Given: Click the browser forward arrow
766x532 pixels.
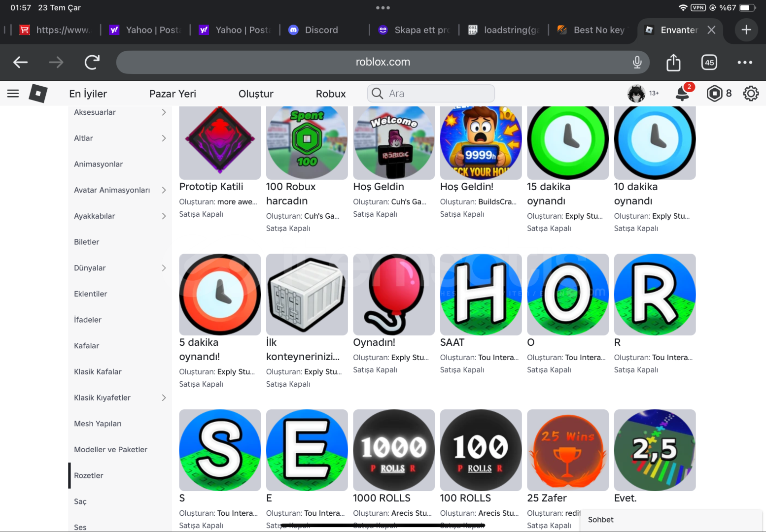Looking at the screenshot, I should coord(56,62).
